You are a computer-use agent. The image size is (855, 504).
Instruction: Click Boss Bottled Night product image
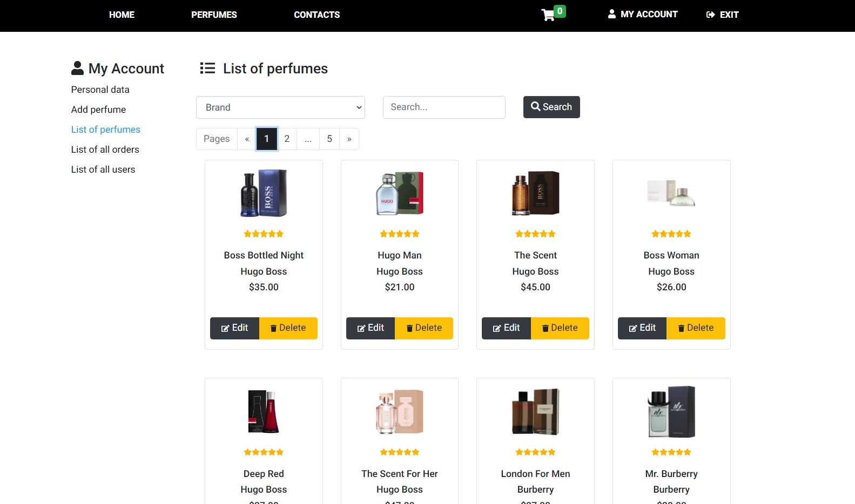pyautogui.click(x=264, y=193)
